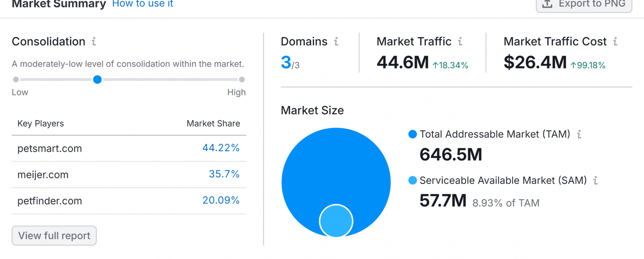Click the info icon next to Domains

click(x=336, y=42)
